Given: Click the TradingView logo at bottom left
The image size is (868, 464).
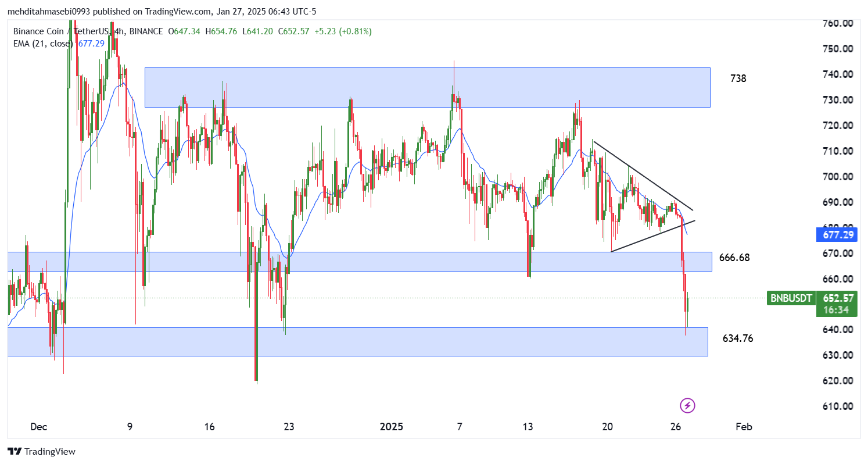Looking at the screenshot, I should pos(41,451).
